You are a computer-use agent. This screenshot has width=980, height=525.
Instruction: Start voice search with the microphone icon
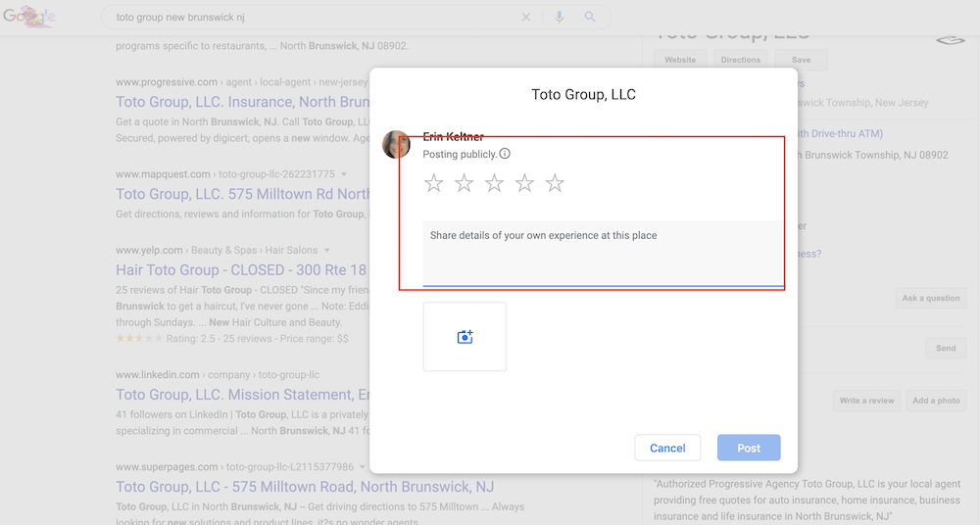point(560,17)
